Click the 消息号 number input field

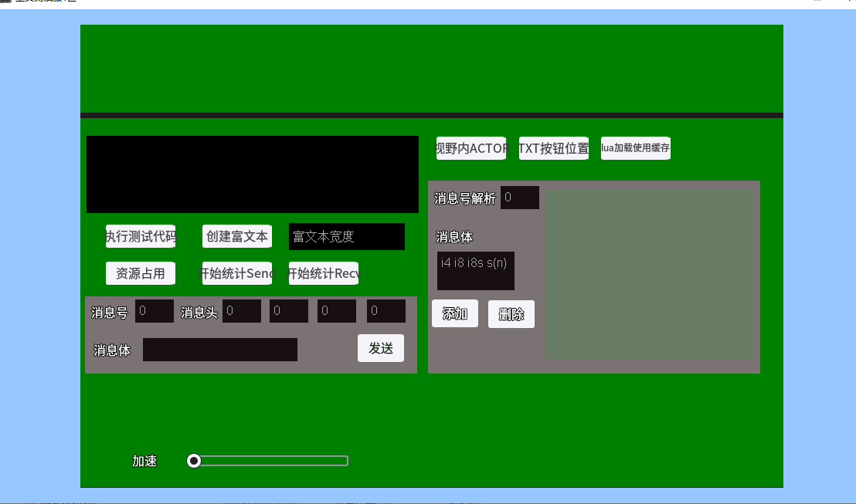click(155, 311)
